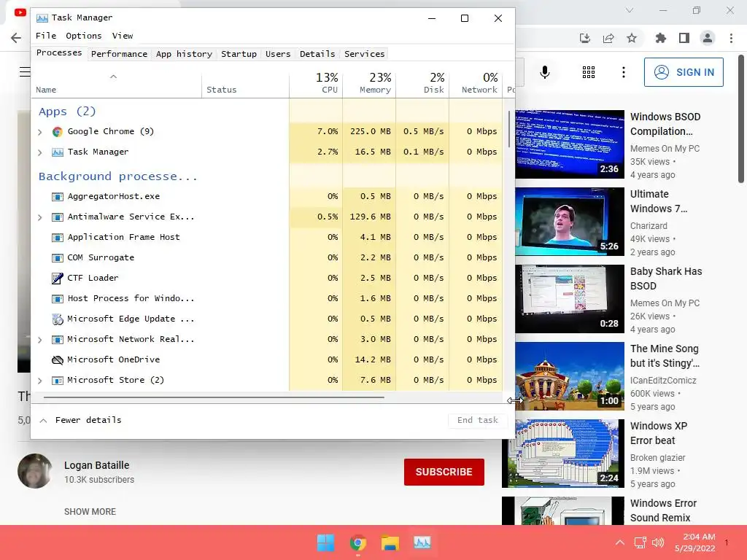Click SHOW MORE under channel description

pyautogui.click(x=90, y=512)
